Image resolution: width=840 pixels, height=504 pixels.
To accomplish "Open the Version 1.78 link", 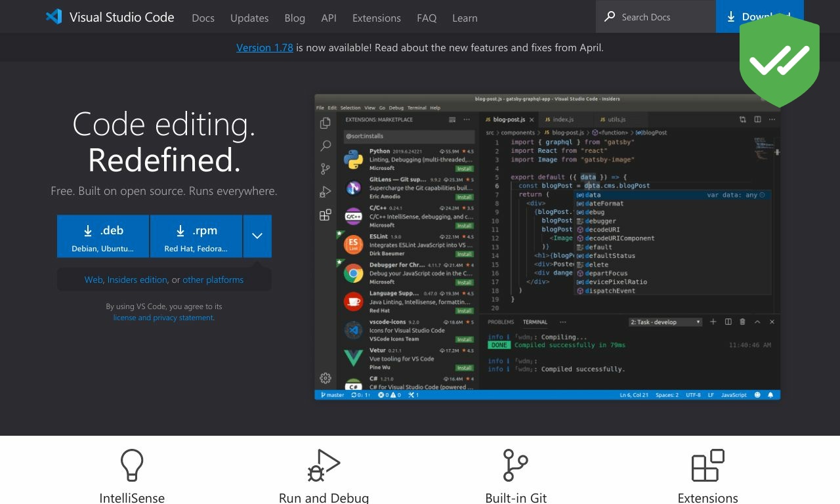I will coord(264,47).
